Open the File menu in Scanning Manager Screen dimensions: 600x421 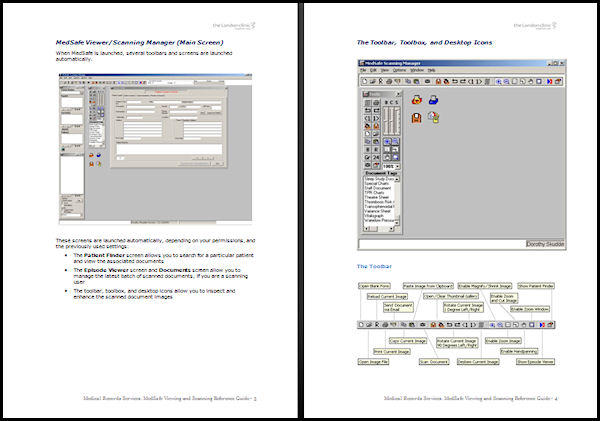click(x=363, y=70)
